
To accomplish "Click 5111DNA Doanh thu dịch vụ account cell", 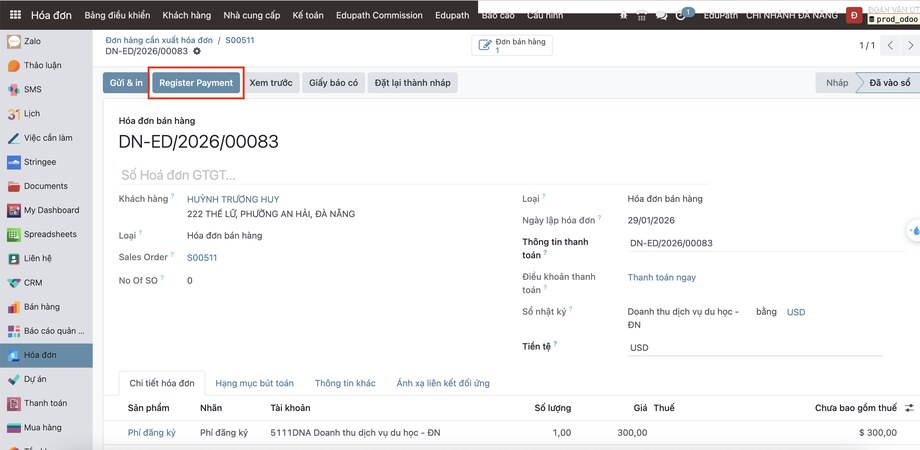I will coord(355,433).
